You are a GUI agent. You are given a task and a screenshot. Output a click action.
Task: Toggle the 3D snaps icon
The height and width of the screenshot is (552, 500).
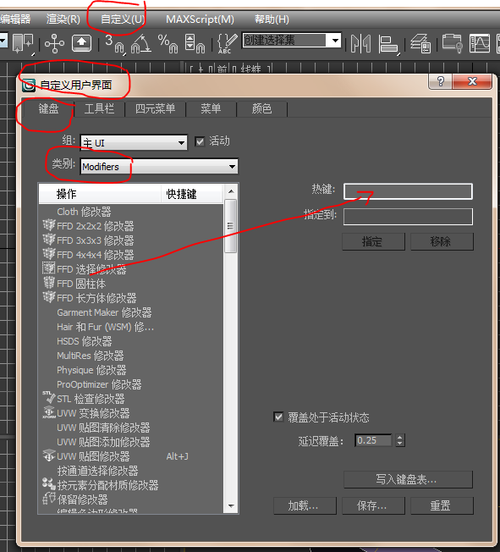pyautogui.click(x=115, y=44)
